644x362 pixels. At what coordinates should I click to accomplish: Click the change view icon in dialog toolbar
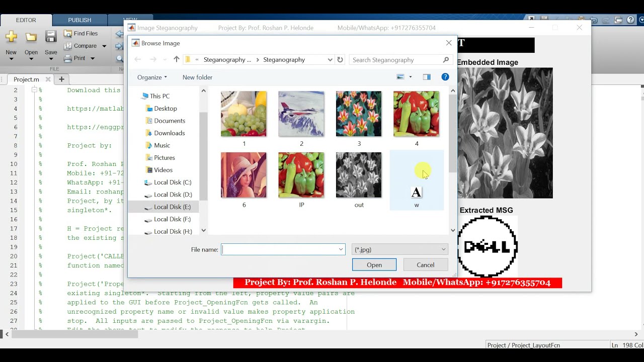(x=400, y=77)
